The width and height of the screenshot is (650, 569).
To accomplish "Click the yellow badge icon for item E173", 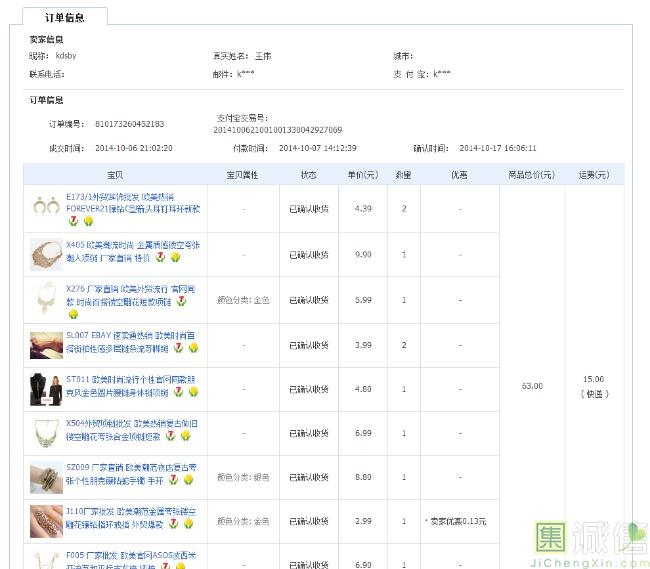I will pyautogui.click(x=88, y=221).
